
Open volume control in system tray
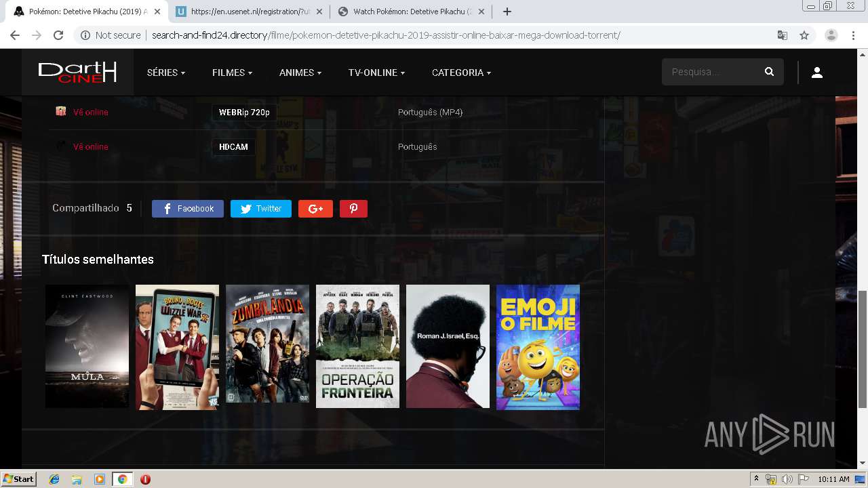[x=787, y=479]
